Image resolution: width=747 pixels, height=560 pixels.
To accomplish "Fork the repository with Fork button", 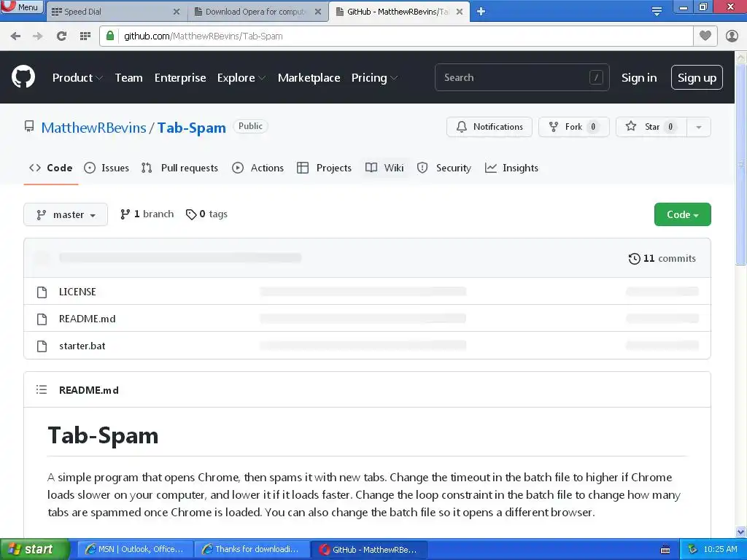I will (573, 127).
